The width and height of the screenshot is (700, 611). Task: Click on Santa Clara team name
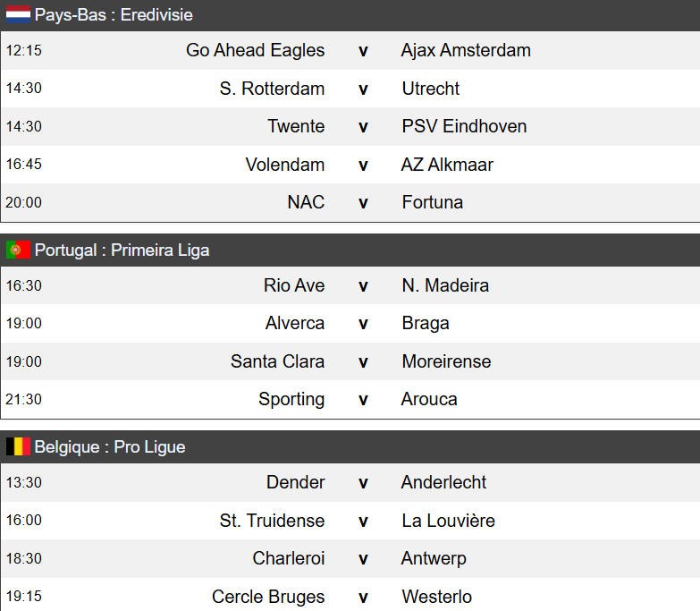[x=277, y=361]
